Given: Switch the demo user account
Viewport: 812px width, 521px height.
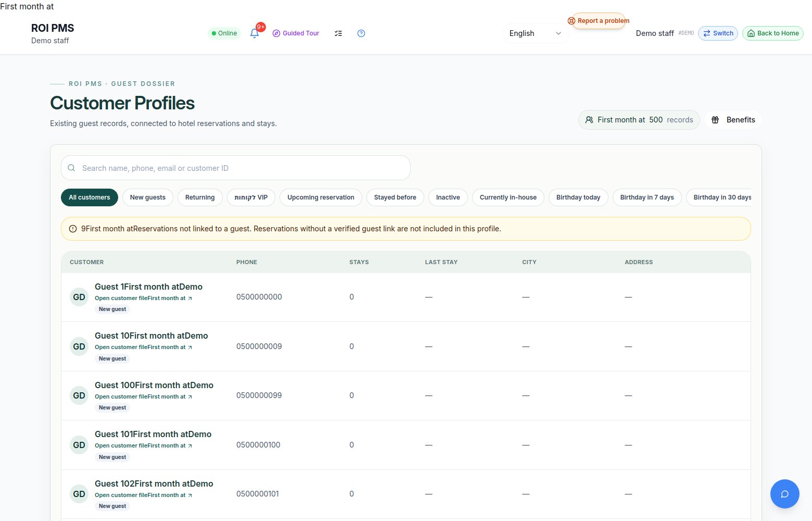Looking at the screenshot, I should [718, 33].
